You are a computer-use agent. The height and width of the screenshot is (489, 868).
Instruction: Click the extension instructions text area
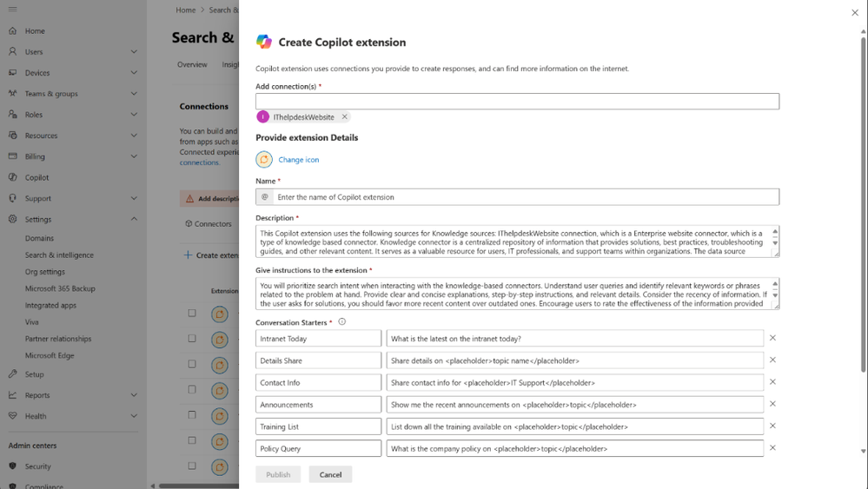point(517,294)
